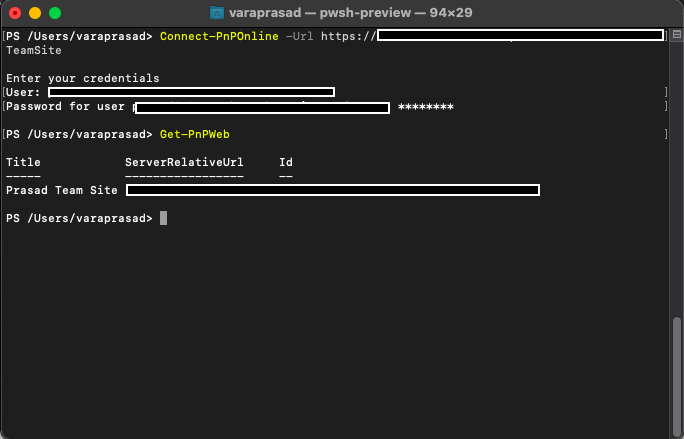
Task: Click the terminal scrollbar thumb
Action: click(678, 374)
